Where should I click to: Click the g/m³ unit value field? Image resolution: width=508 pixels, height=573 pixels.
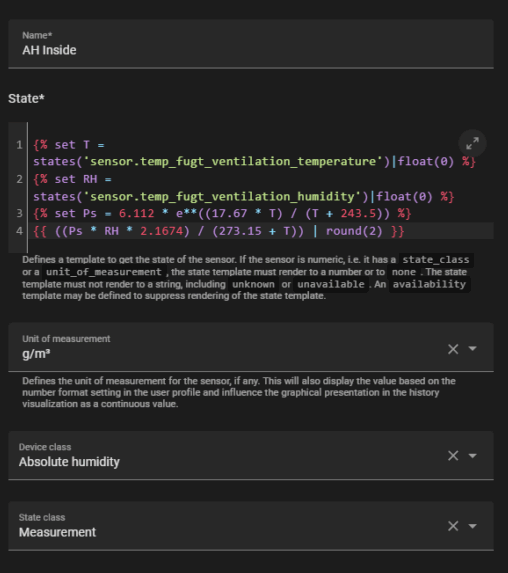pyautogui.click(x=227, y=347)
